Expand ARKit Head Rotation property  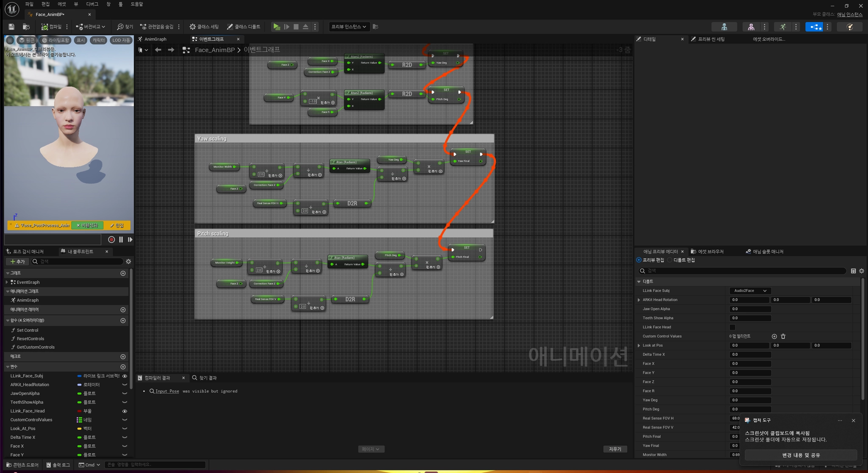click(x=639, y=300)
